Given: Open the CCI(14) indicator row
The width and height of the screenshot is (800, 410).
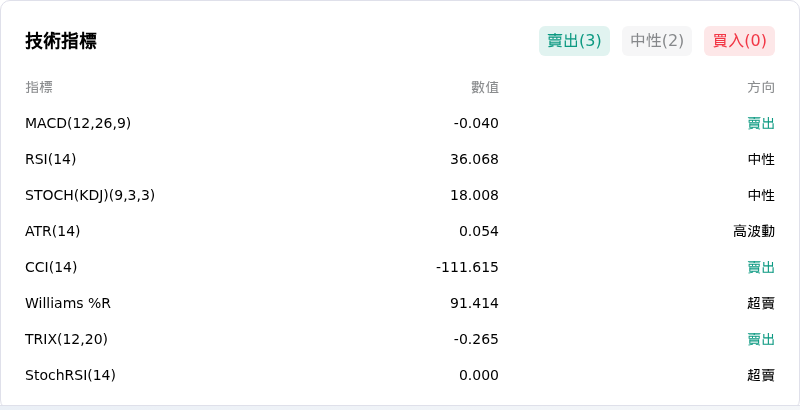Looking at the screenshot, I should point(400,267).
